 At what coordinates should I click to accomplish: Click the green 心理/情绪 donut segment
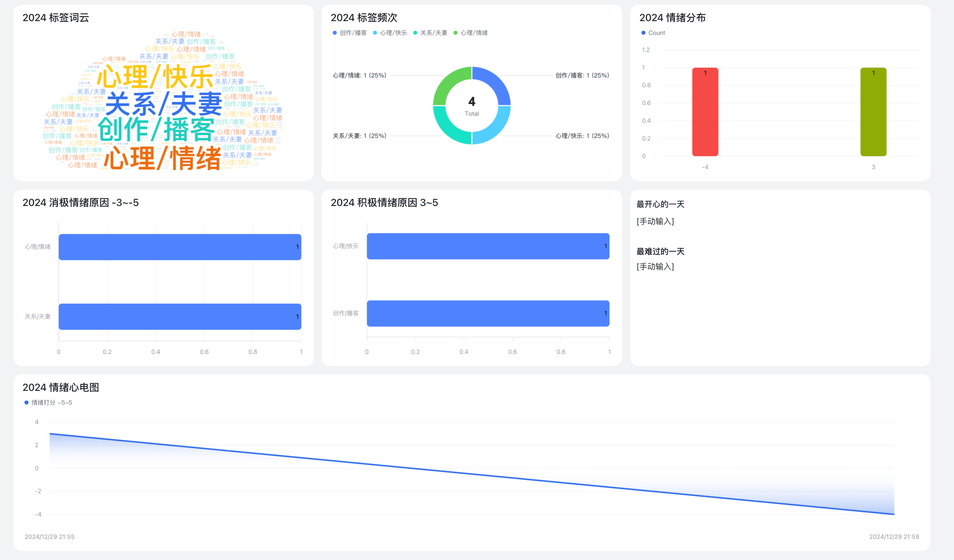coord(449,82)
